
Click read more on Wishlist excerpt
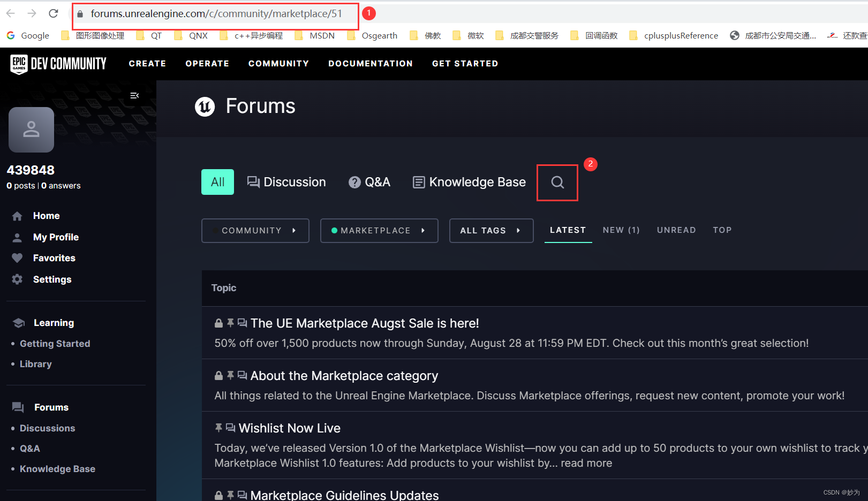click(586, 464)
